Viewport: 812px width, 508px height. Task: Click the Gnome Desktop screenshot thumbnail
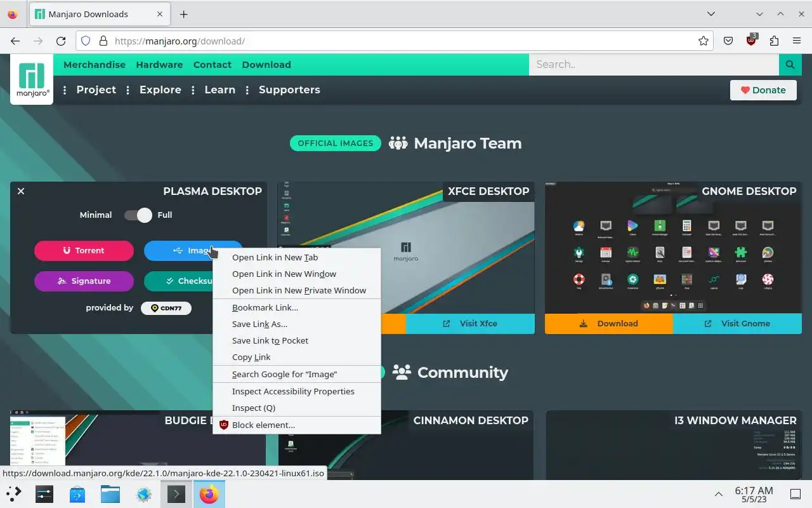673,248
